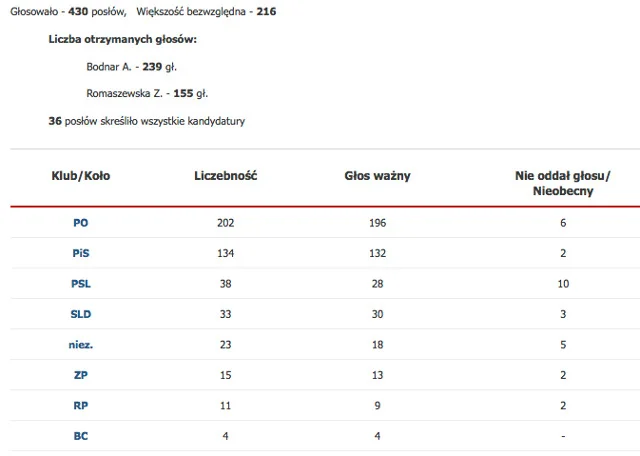The height and width of the screenshot is (456, 640).
Task: Open the PO club link
Action: [80, 223]
